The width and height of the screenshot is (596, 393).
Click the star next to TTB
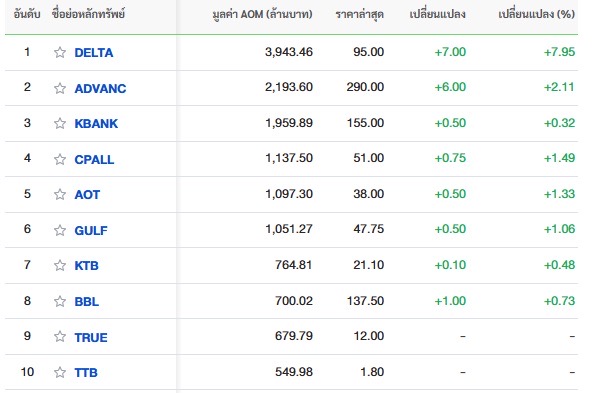tap(60, 372)
